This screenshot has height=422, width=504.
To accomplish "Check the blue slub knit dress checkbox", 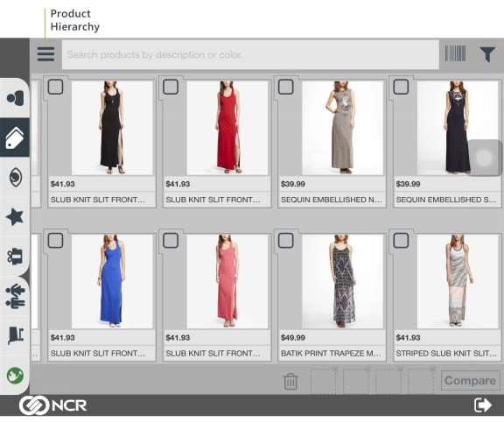I will point(55,241).
